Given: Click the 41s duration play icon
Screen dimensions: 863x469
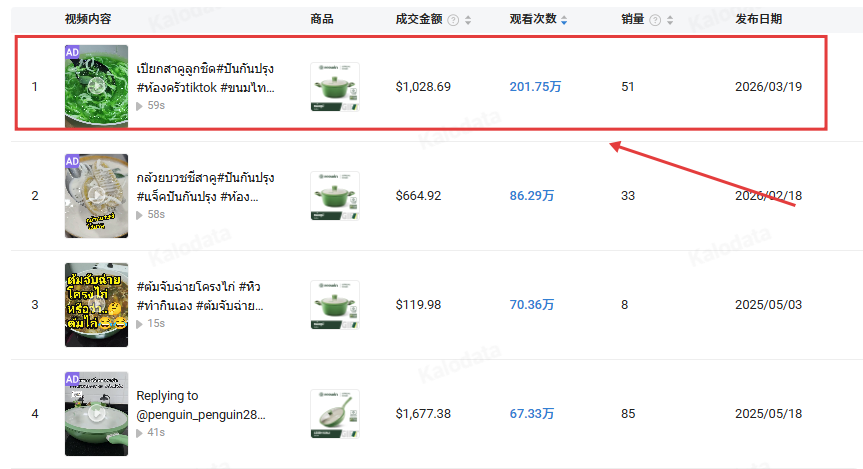Looking at the screenshot, I should click(x=139, y=433).
